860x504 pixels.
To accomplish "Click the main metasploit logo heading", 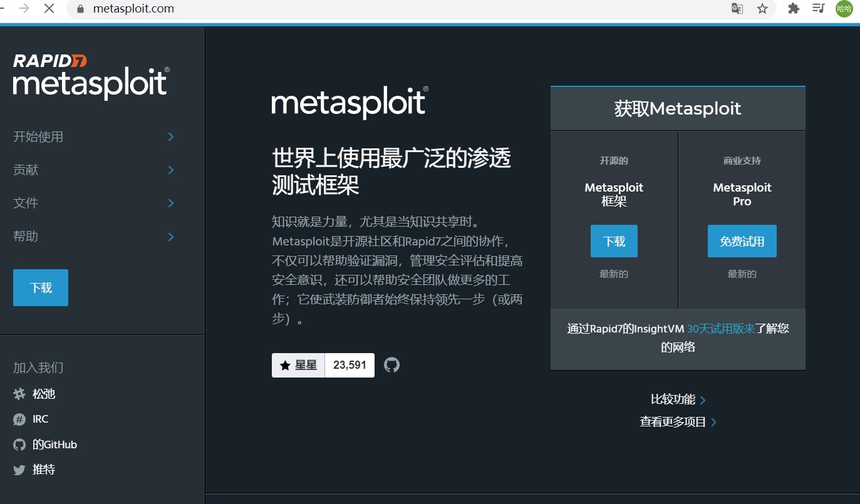I will click(350, 102).
